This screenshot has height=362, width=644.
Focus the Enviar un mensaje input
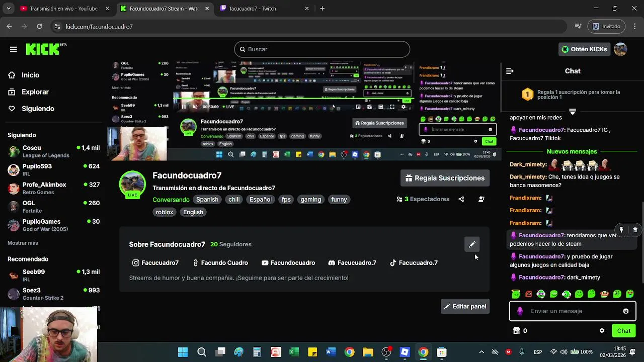click(573, 311)
